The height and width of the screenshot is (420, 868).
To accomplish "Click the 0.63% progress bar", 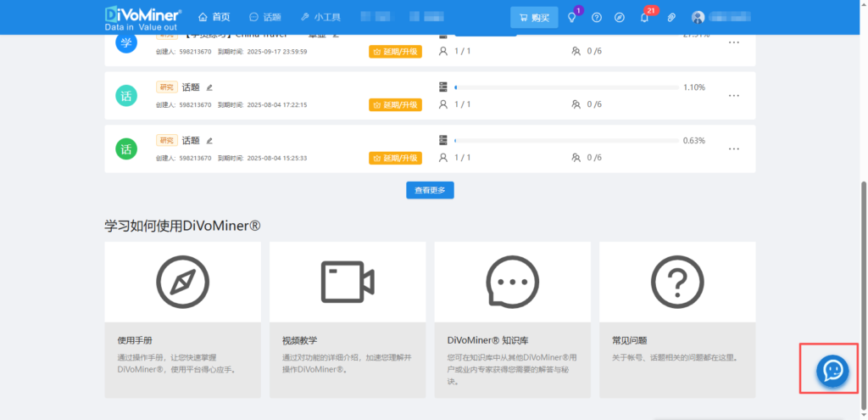I will tap(566, 141).
